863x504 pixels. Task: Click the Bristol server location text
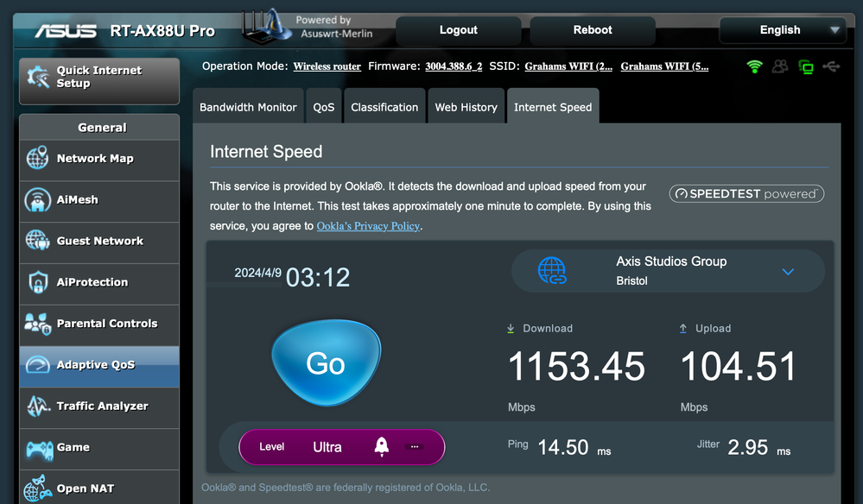point(631,280)
